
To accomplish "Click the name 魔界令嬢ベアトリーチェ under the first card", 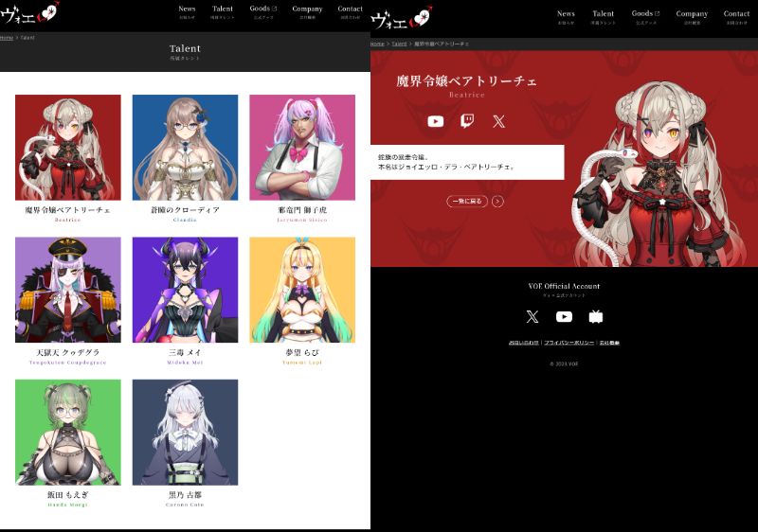I will [67, 210].
